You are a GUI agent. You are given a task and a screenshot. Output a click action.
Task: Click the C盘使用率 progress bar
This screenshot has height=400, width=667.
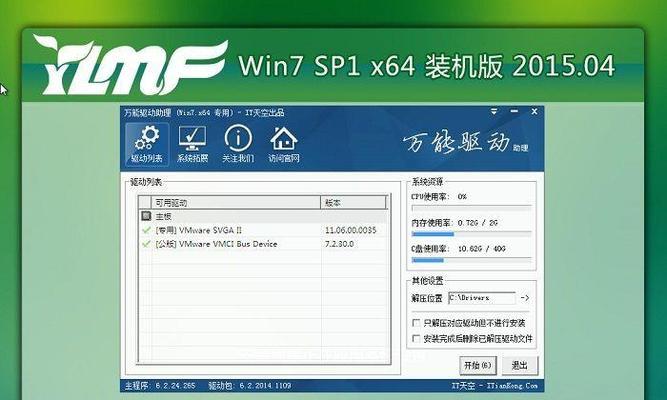pos(471,260)
